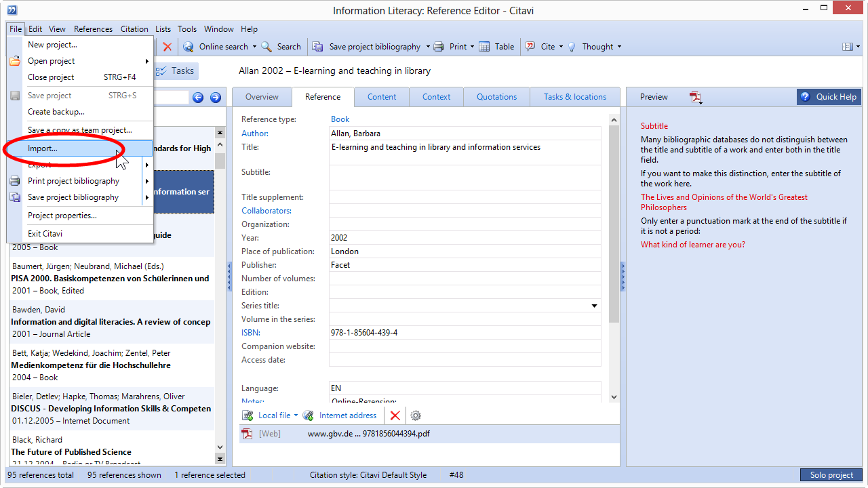Click the Cite quotation icon
Screen dimensions: 868x488
[530, 47]
